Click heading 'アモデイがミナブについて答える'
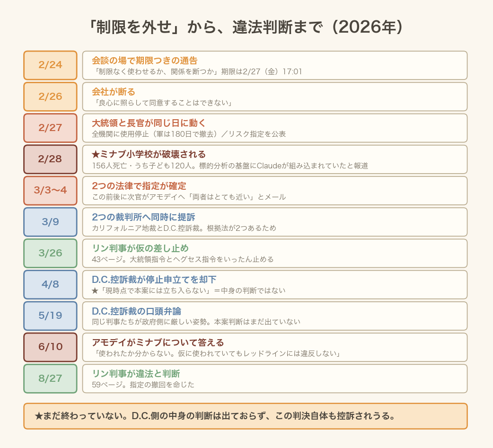This screenshot has height=448, width=493. pyautogui.click(x=158, y=343)
